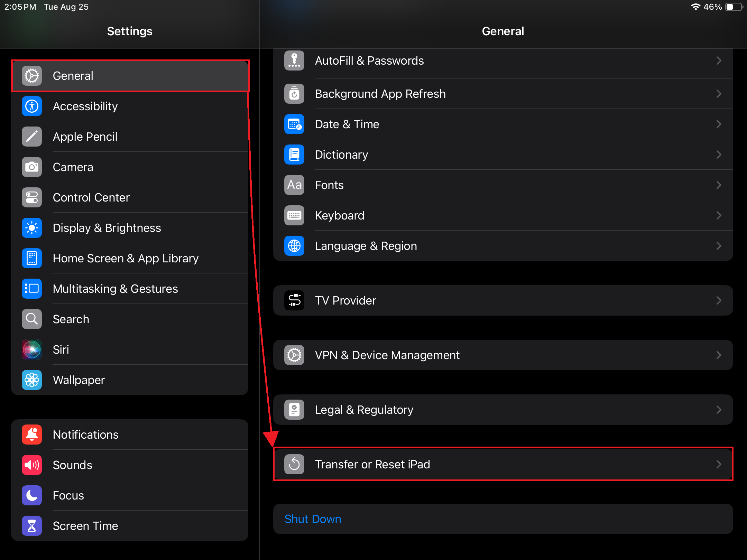Viewport: 747px width, 560px height.
Task: Tap the Notifications bell icon
Action: click(x=32, y=435)
